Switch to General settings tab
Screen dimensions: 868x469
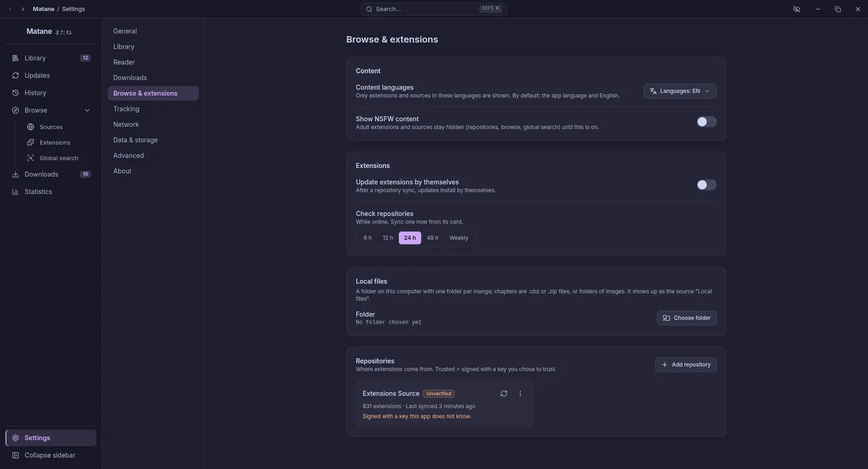click(153, 31)
